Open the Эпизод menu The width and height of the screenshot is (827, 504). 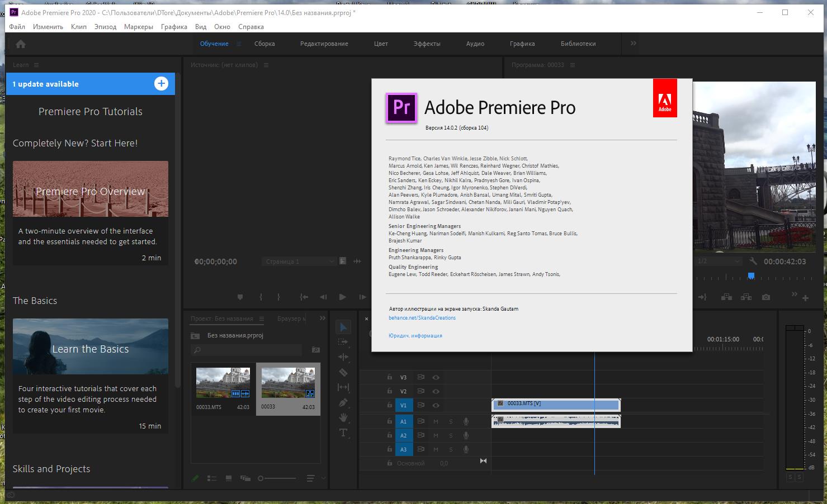coord(105,26)
